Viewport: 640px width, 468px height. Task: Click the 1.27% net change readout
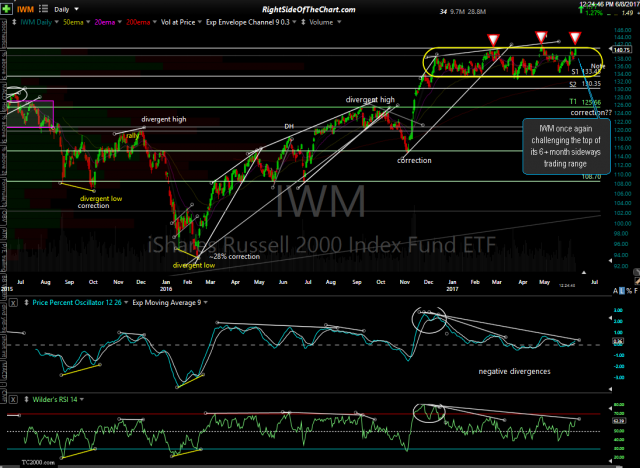pyautogui.click(x=593, y=13)
